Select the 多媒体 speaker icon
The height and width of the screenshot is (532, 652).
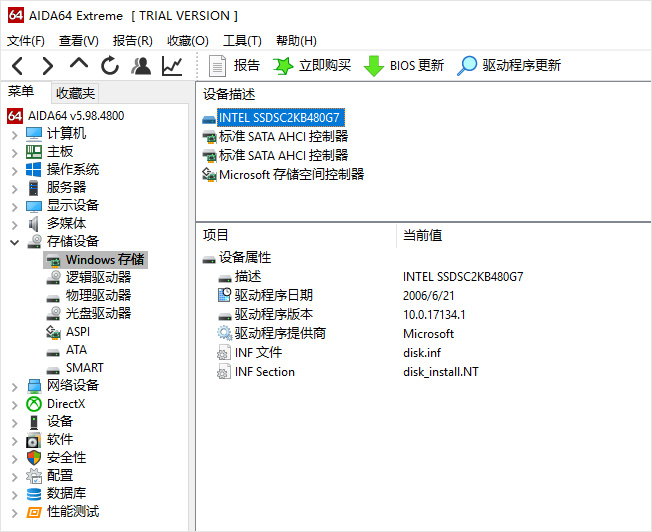[x=34, y=224]
